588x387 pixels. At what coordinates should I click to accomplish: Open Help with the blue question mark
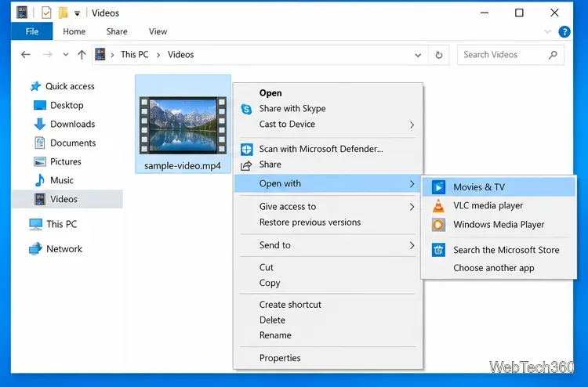click(564, 32)
